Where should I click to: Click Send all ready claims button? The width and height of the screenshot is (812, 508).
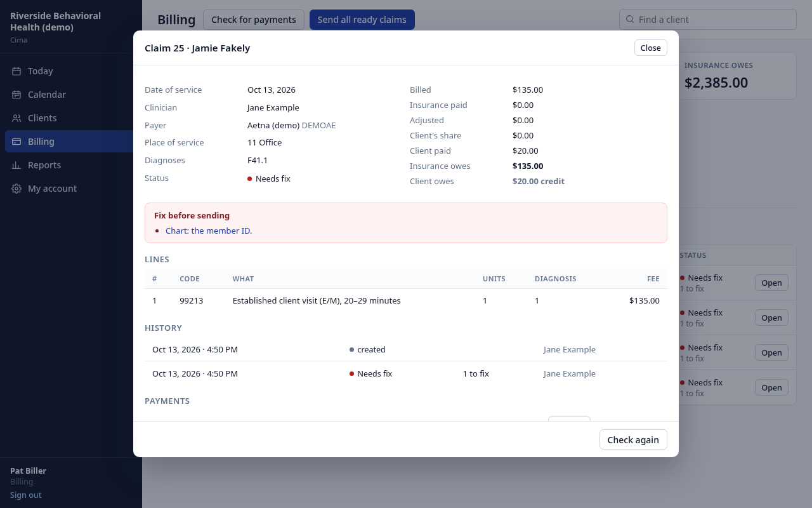coord(362,20)
